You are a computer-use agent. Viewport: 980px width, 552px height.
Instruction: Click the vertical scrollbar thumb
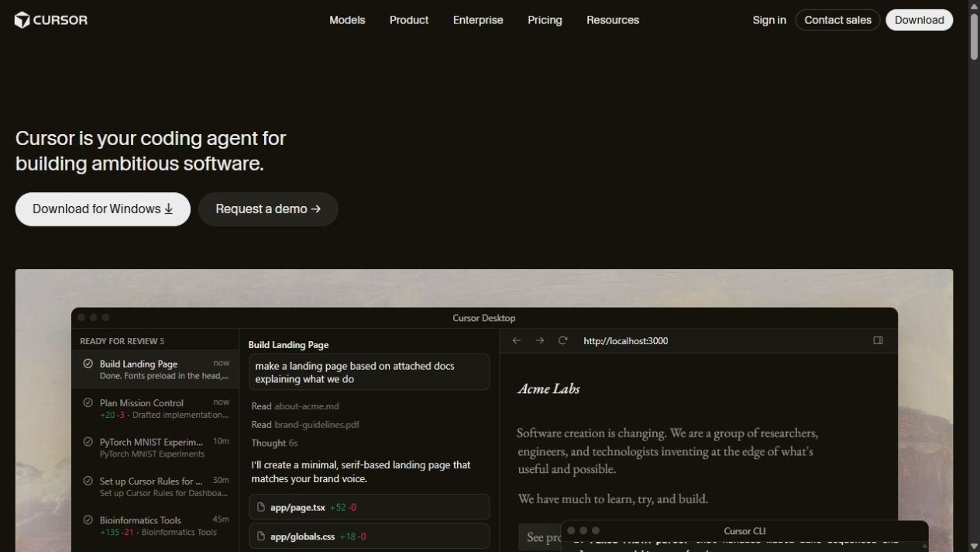coord(974,36)
